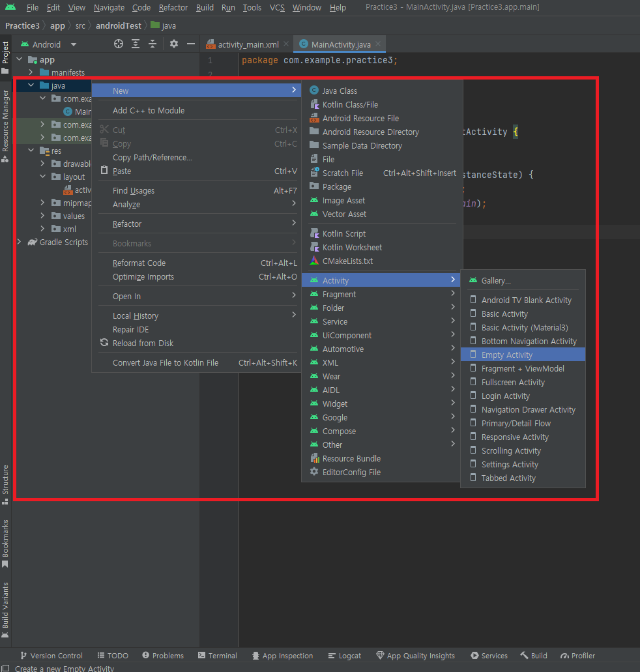Select xml folder in project tree

coord(70,229)
